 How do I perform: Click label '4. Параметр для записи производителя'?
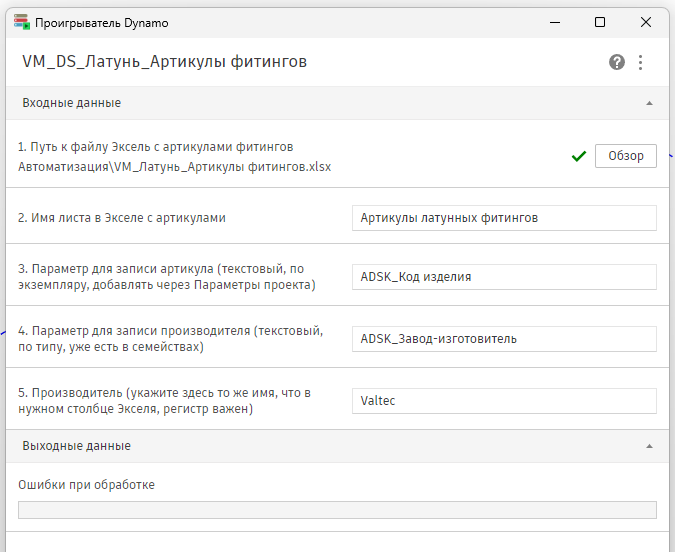(170, 339)
